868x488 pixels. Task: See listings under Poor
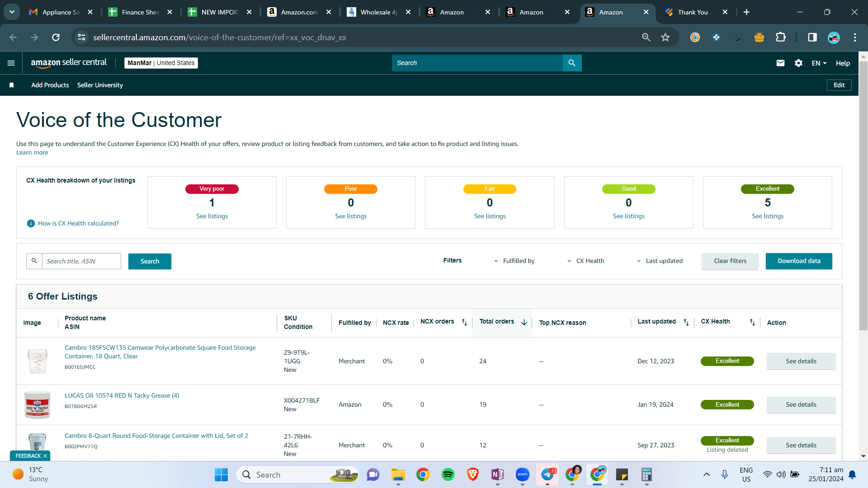[351, 216]
